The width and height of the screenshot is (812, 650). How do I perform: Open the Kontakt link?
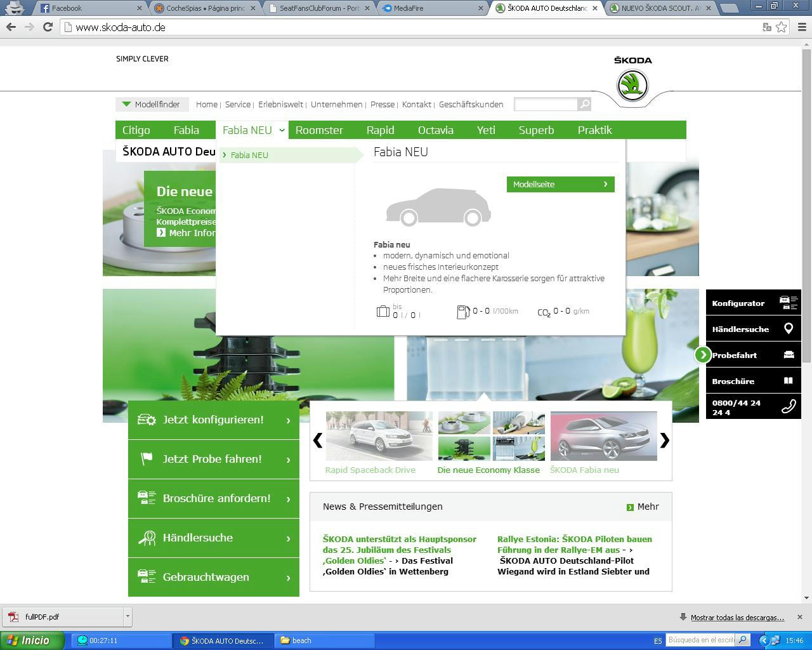pos(416,104)
